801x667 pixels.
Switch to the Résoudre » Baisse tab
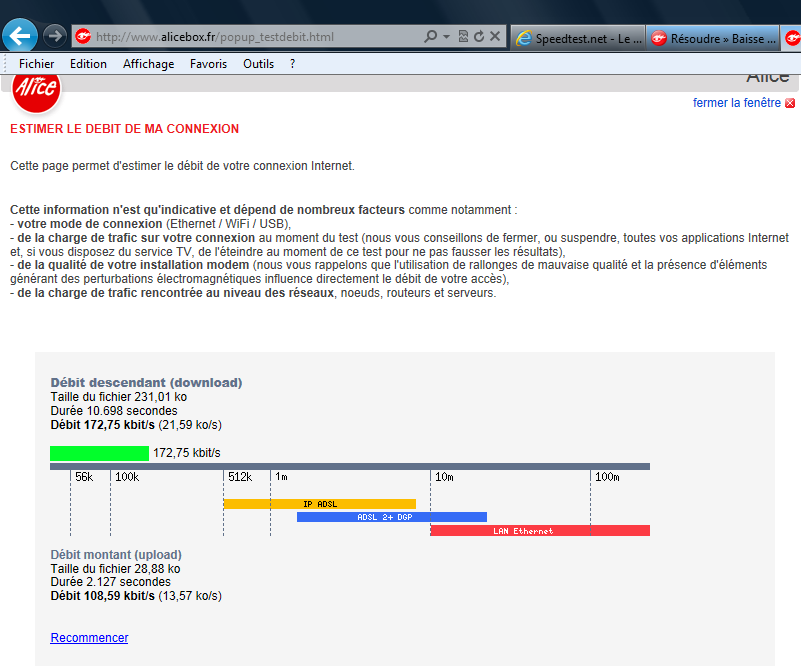713,38
